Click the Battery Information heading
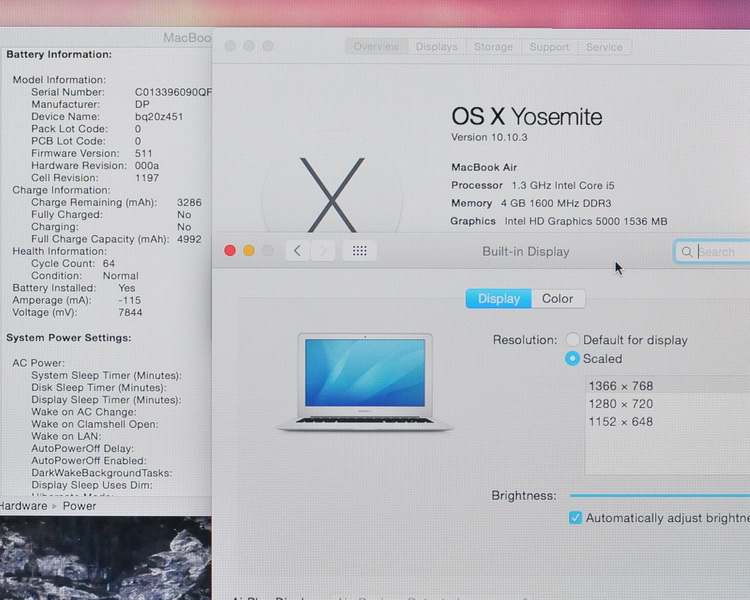750x600 pixels. 59,55
